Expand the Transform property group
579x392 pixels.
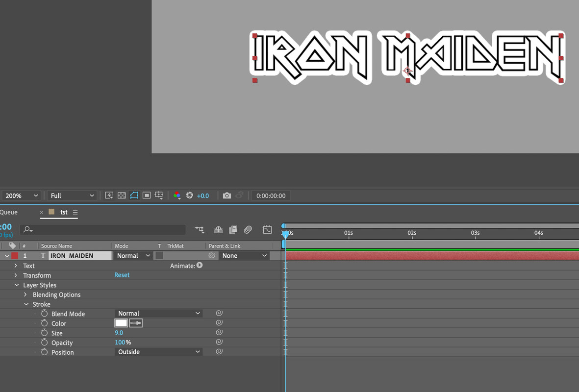pos(16,275)
